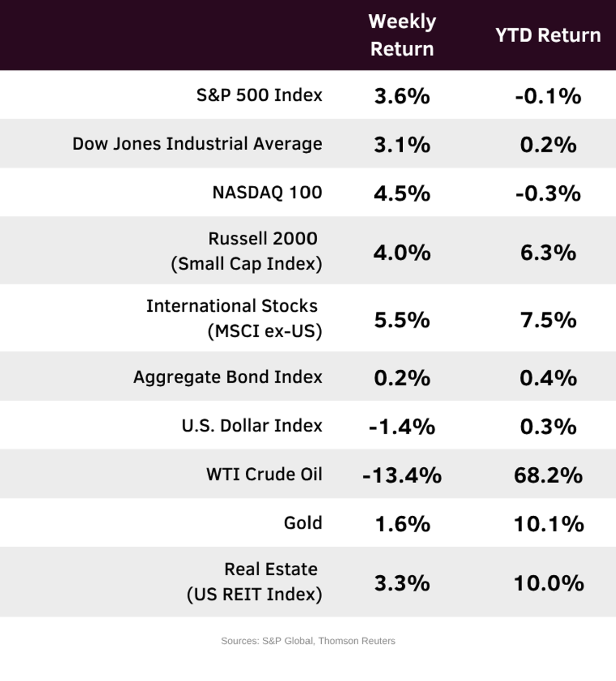Viewport: 616px width, 681px height.
Task: Select the U.S. Dollar Index label
Action: coord(252,426)
